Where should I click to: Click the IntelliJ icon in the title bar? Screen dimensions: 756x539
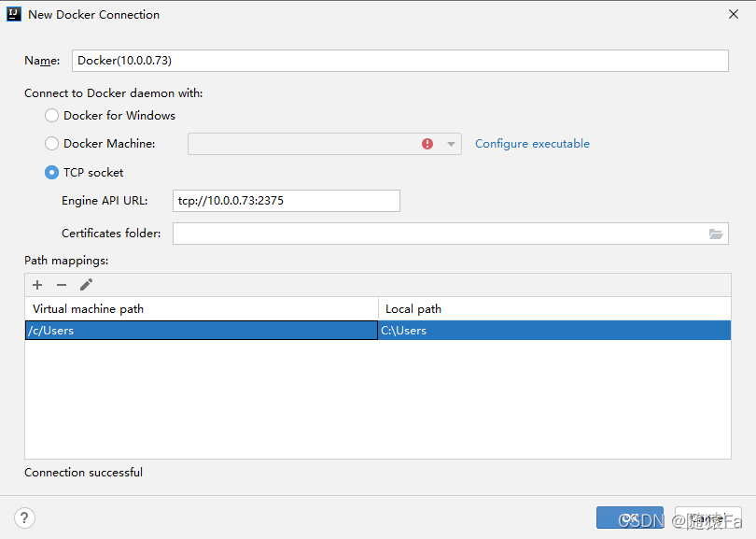13,14
